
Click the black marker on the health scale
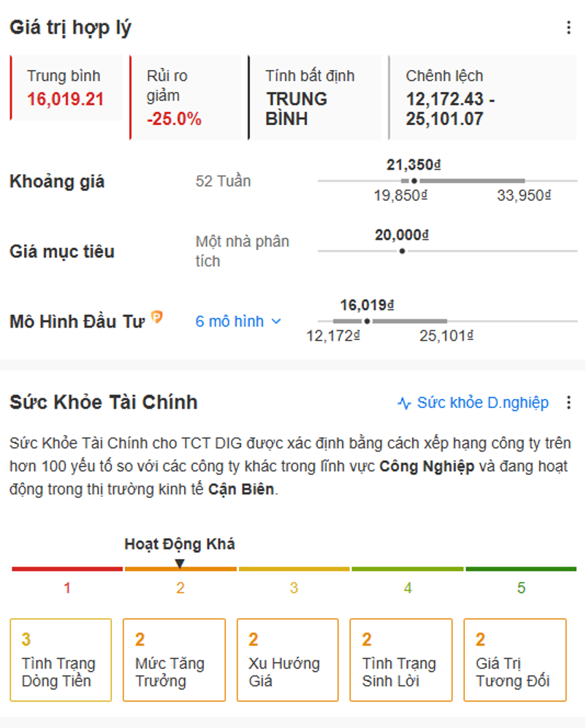pyautogui.click(x=180, y=564)
